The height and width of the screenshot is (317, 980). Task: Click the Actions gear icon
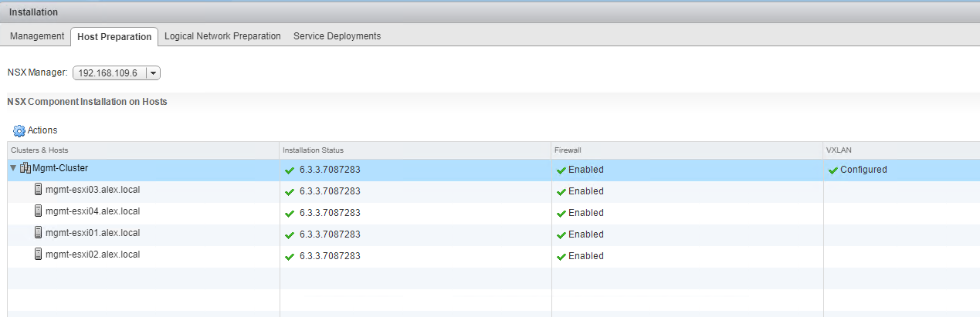click(19, 131)
